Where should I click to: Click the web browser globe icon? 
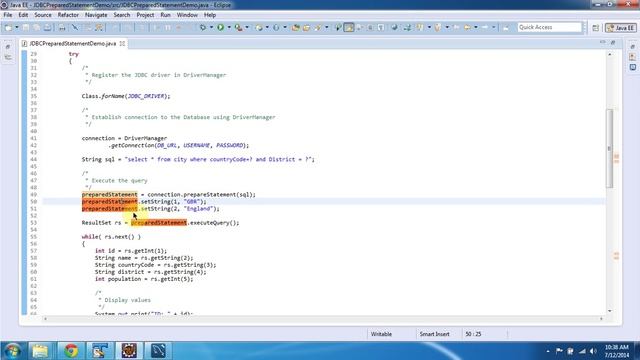click(394, 27)
